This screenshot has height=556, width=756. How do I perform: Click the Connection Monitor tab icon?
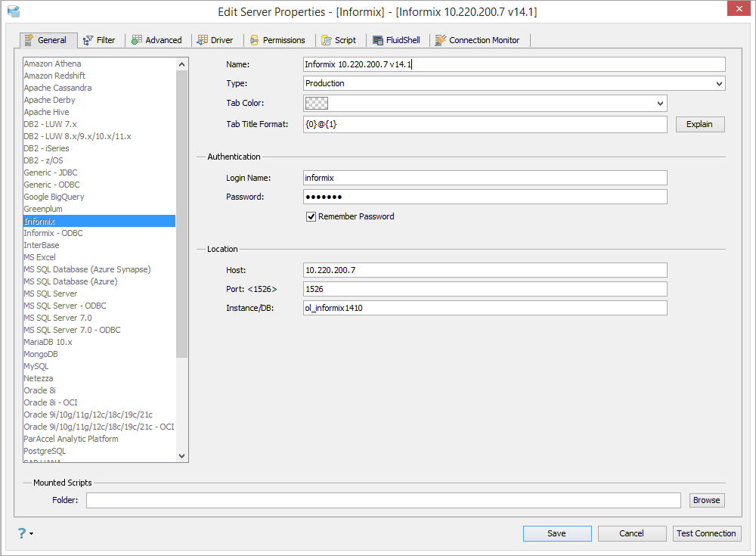coord(440,41)
